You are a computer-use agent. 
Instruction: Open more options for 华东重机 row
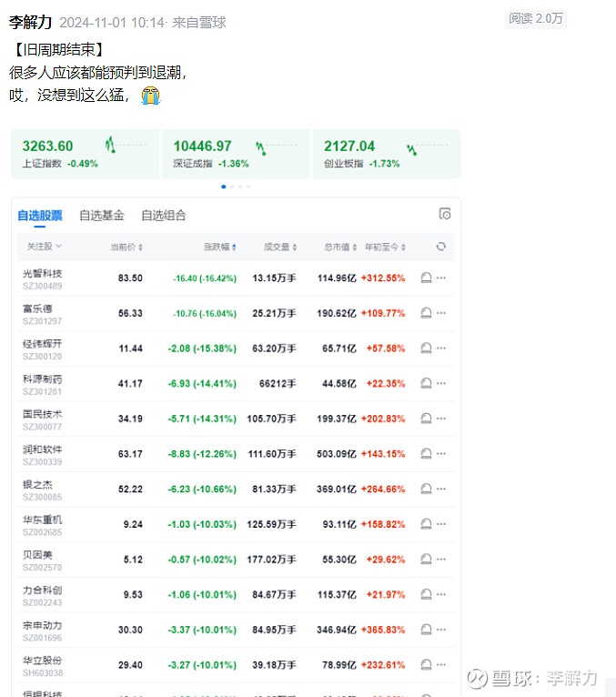[x=441, y=524]
